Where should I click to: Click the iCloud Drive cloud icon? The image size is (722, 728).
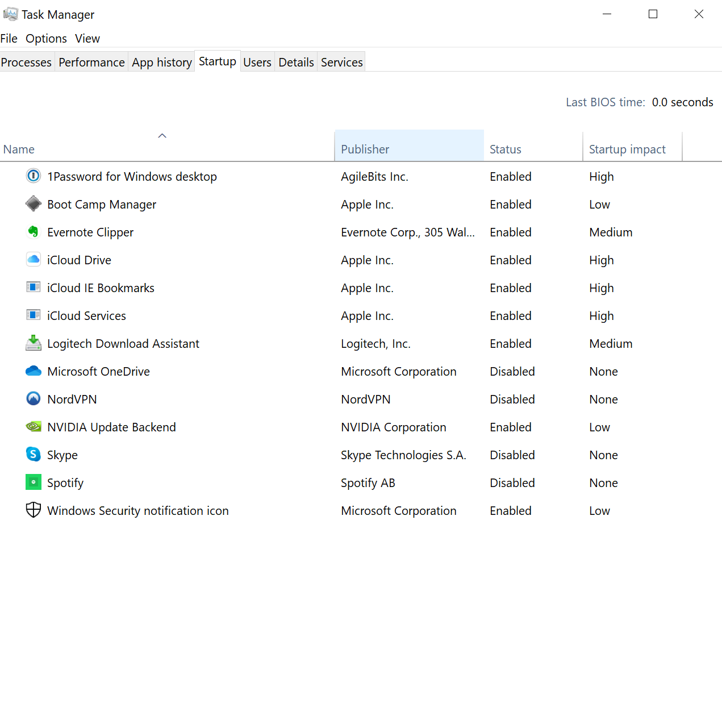click(34, 260)
